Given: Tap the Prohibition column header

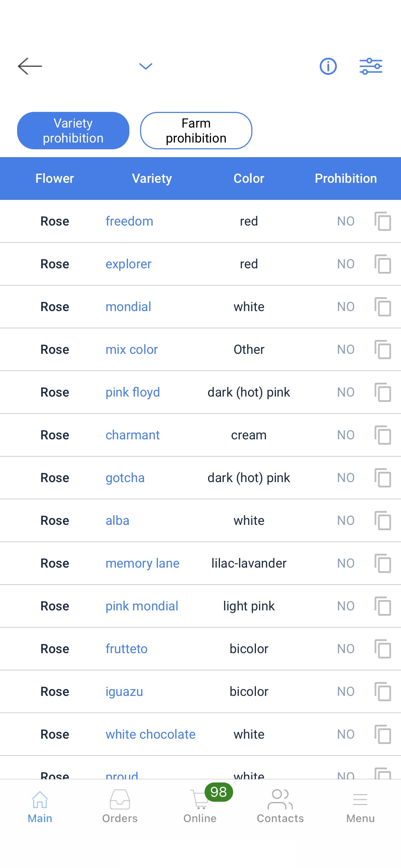Looking at the screenshot, I should pyautogui.click(x=345, y=179).
